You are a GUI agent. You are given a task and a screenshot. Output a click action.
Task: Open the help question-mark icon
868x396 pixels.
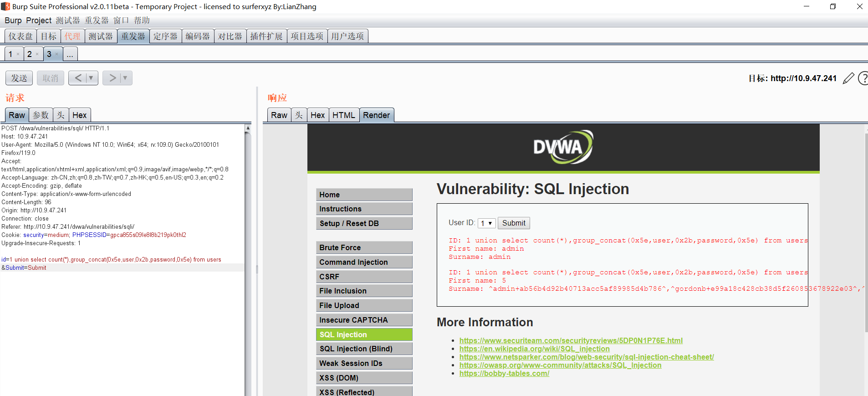[863, 78]
